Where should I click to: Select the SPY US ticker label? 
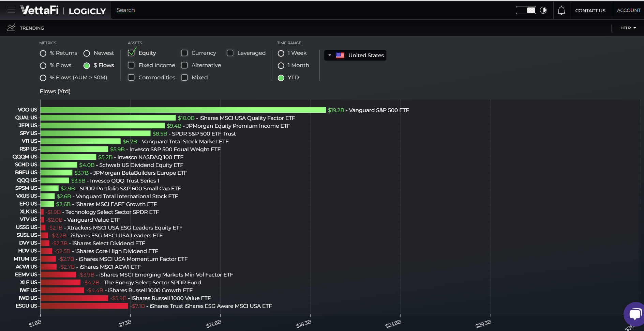tap(28, 133)
